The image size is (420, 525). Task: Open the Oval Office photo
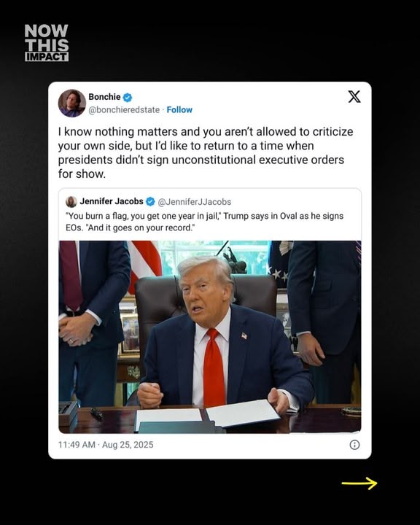[x=210, y=337]
